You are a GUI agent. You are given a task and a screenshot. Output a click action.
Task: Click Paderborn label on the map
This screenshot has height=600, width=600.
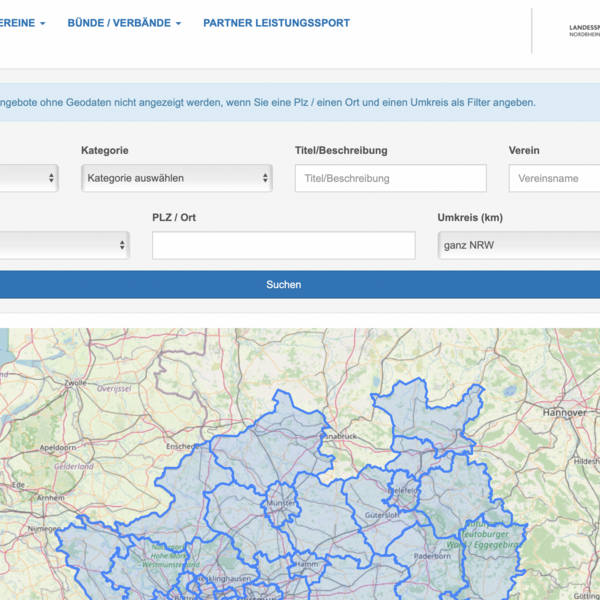point(432,556)
